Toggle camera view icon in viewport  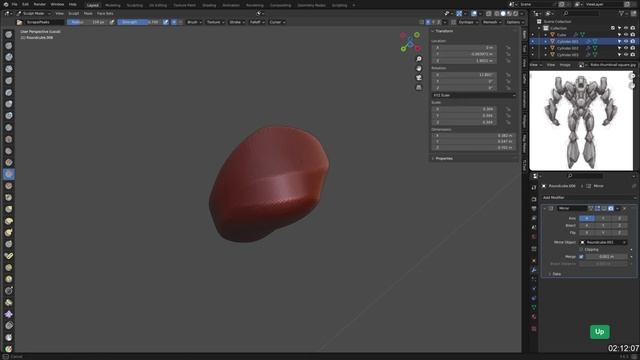pos(419,78)
